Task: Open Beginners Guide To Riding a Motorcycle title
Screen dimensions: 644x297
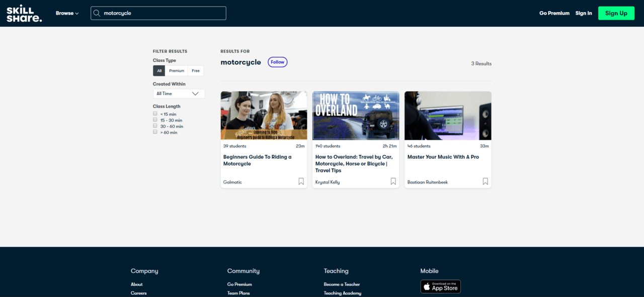Action: pyautogui.click(x=258, y=160)
